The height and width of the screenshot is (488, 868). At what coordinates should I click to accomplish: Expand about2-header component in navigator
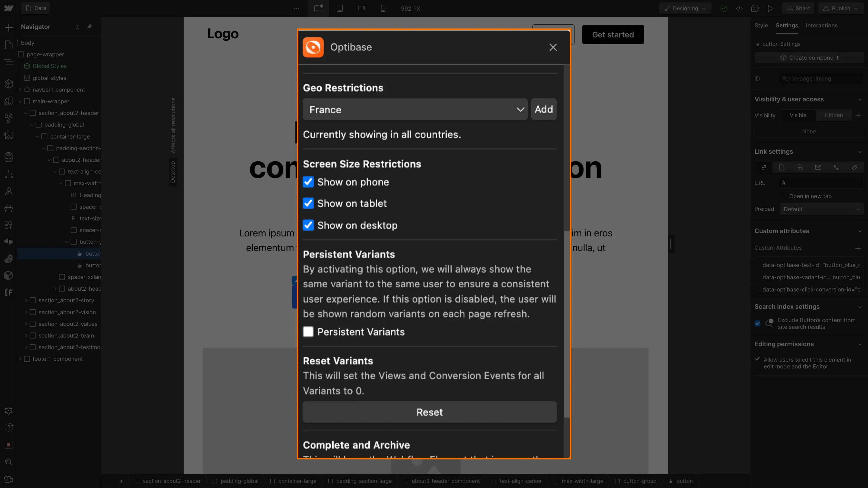[55, 288]
